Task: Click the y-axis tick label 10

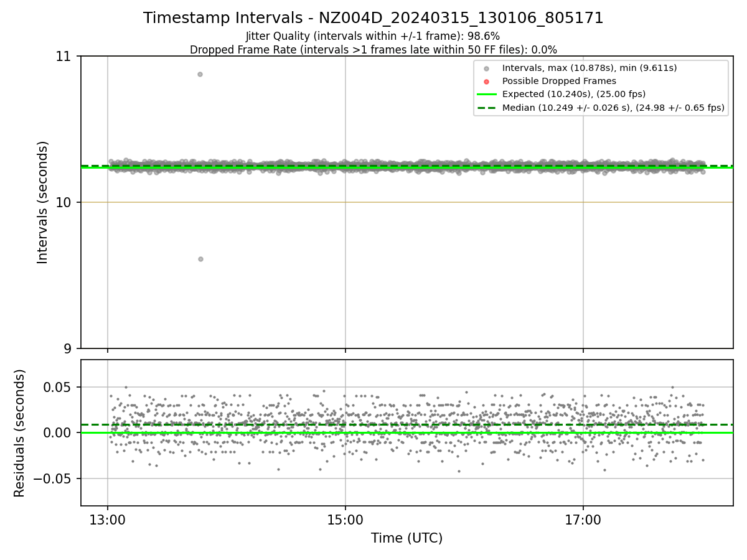Action: pyautogui.click(x=65, y=202)
